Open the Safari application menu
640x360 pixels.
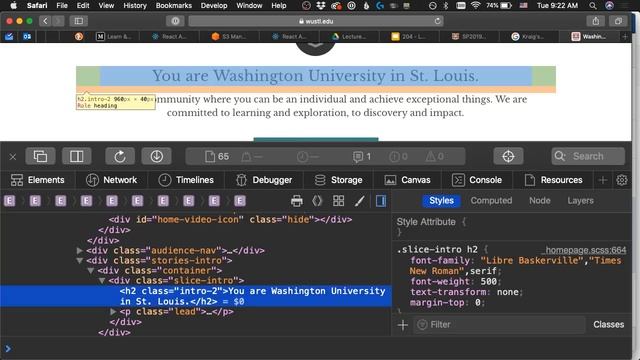pyautogui.click(x=37, y=5)
